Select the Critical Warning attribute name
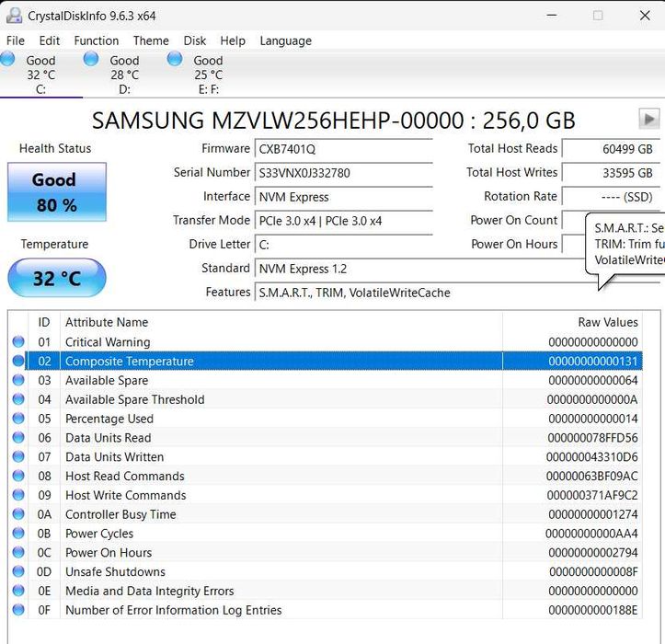Image resolution: width=665 pixels, height=644 pixels. [x=108, y=342]
